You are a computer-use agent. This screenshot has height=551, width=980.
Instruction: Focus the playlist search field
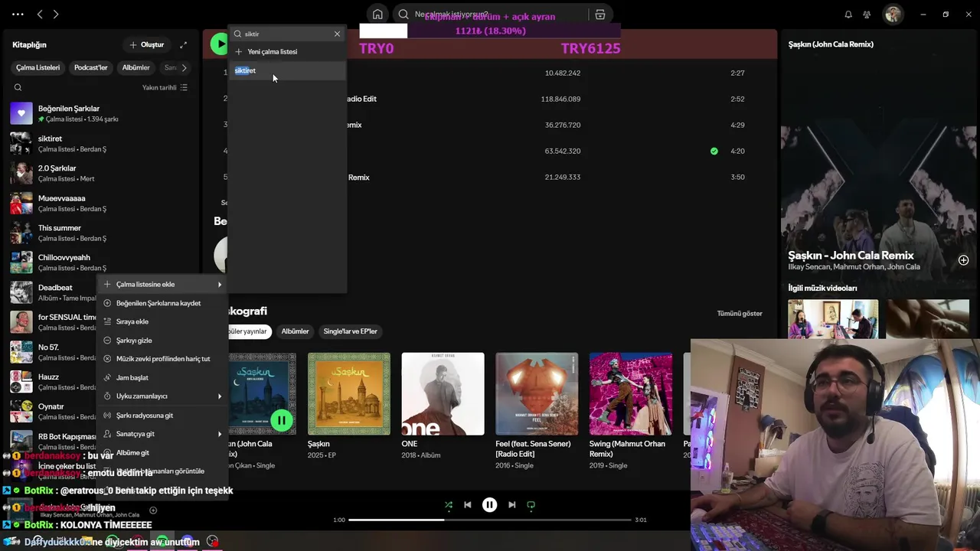(287, 34)
